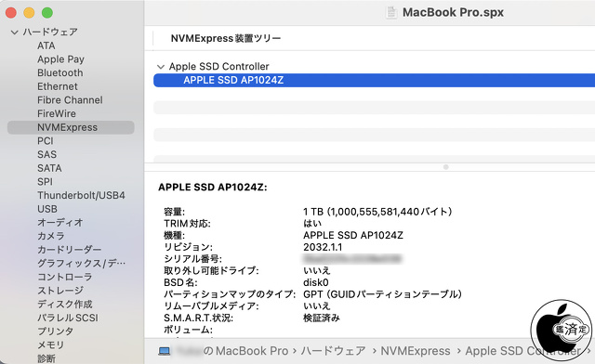Click the revision value 2032.1.1
Viewport: 595px width, 364px height.
point(323,247)
